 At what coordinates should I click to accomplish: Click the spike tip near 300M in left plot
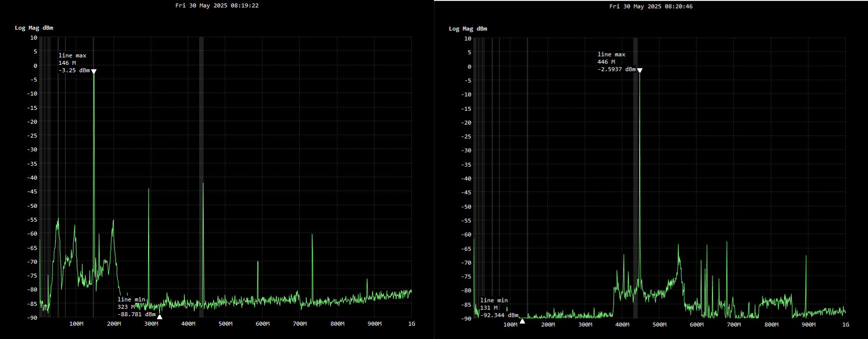149,189
